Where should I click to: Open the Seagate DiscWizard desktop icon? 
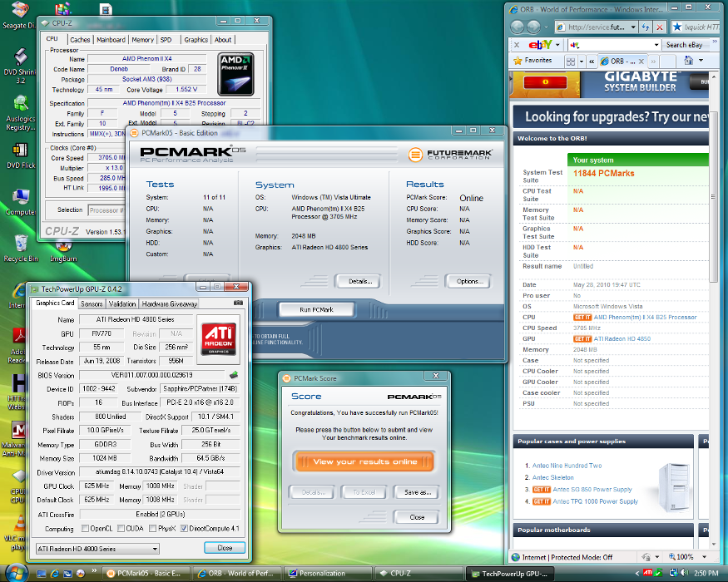19,15
